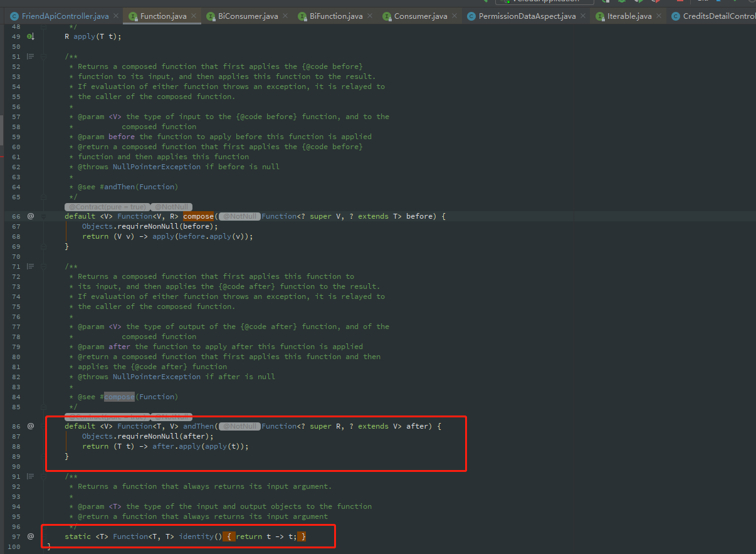Collapse the Javadoc block starting at line 91
The height and width of the screenshot is (554, 756).
pos(44,476)
